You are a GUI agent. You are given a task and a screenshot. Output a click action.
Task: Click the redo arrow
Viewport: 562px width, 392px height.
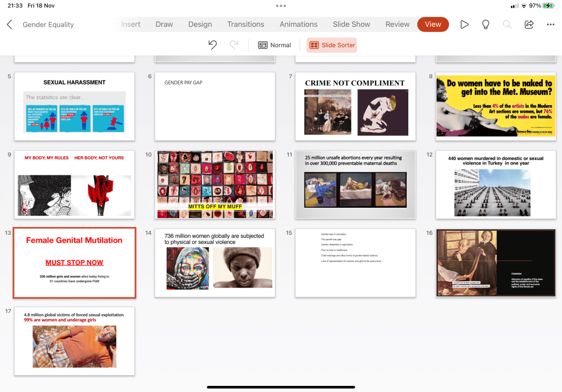[234, 45]
